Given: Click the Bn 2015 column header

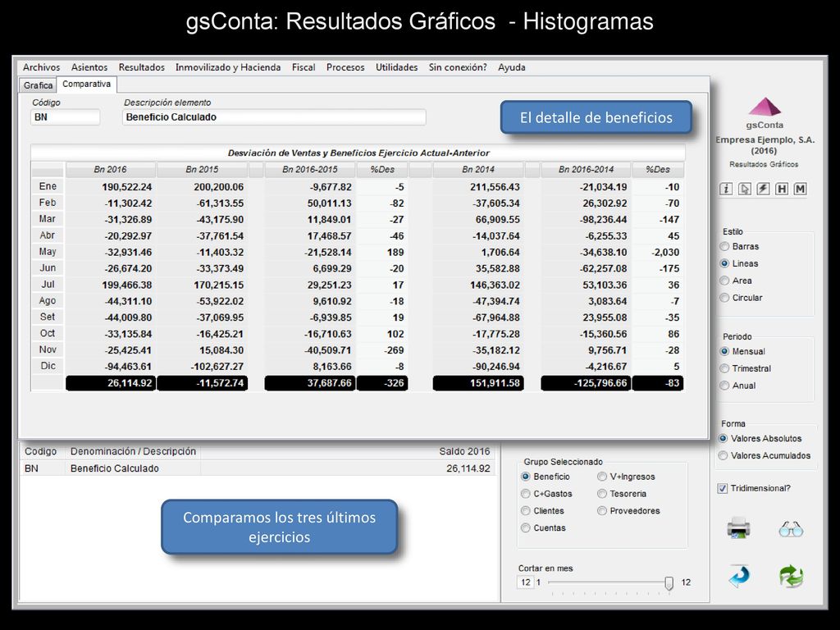Looking at the screenshot, I should pos(202,169).
